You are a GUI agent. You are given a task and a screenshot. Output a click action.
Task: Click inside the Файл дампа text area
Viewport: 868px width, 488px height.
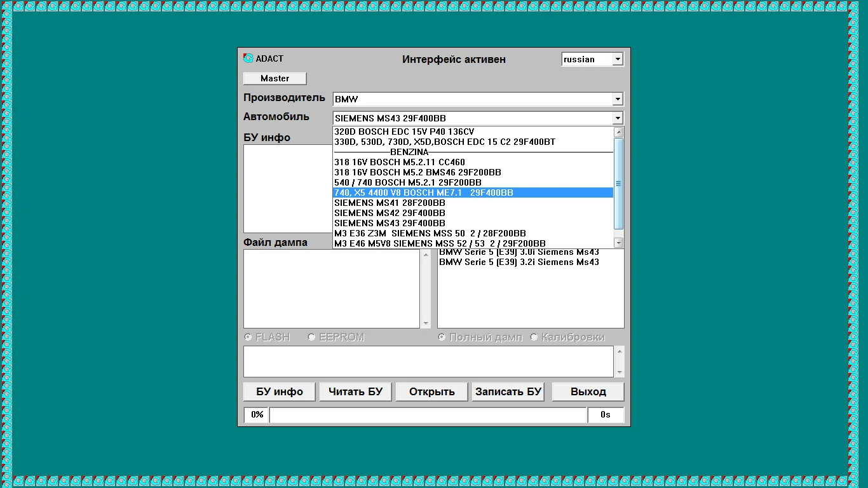pyautogui.click(x=332, y=288)
